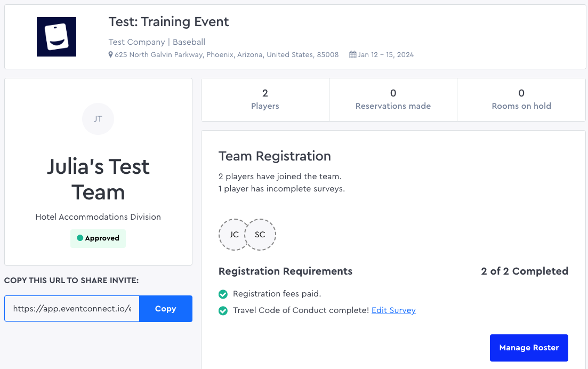Click the green dot in the Approved badge
The width and height of the screenshot is (588, 369).
80,238
